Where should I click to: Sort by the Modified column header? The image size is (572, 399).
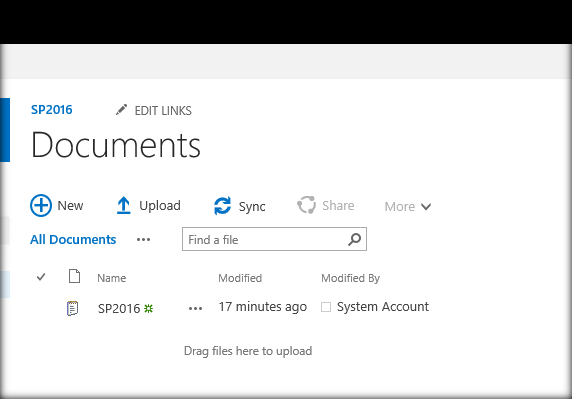tap(240, 278)
